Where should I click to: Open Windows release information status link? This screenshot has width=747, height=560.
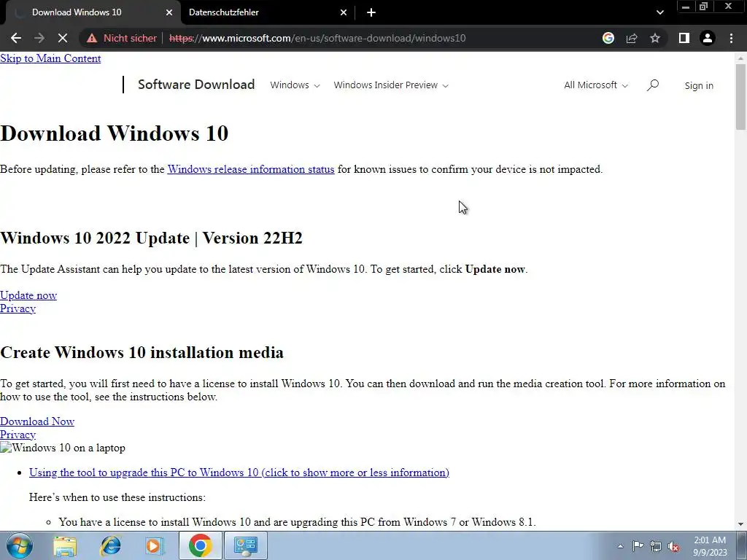tap(251, 169)
